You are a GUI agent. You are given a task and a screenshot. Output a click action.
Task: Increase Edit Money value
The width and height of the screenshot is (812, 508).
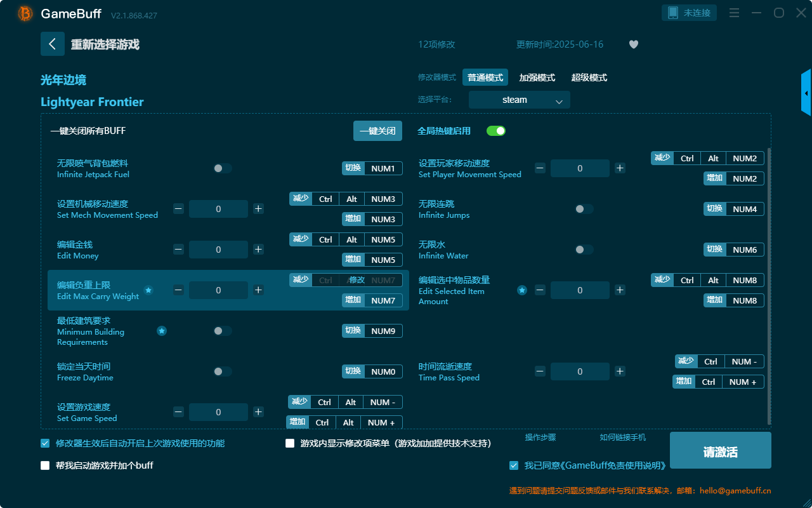pos(258,250)
